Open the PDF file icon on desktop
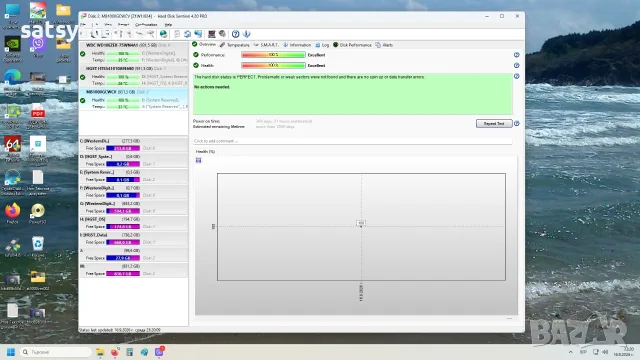The height and width of the screenshot is (360, 640). click(x=38, y=116)
